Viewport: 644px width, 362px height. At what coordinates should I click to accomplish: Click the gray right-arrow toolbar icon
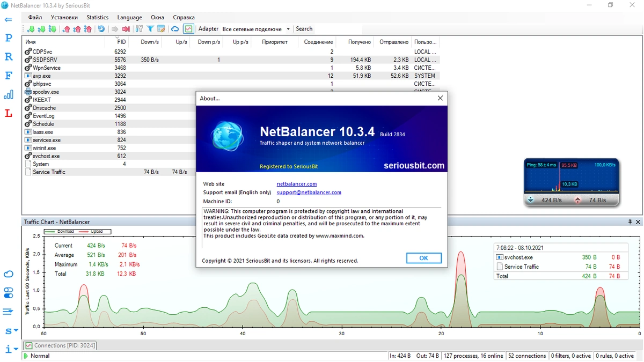coord(115,29)
